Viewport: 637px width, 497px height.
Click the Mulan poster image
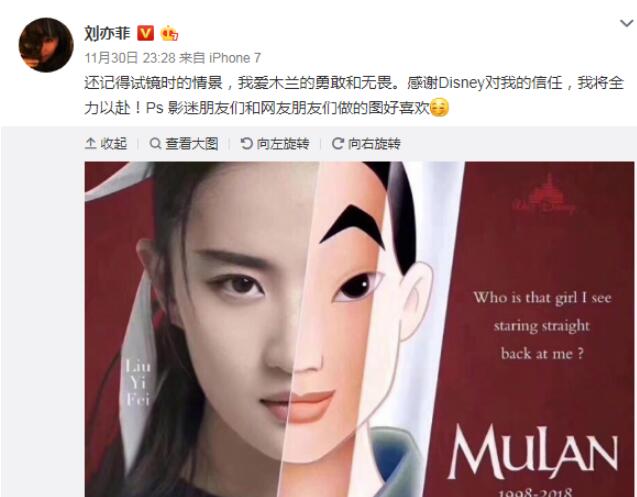pos(359,329)
